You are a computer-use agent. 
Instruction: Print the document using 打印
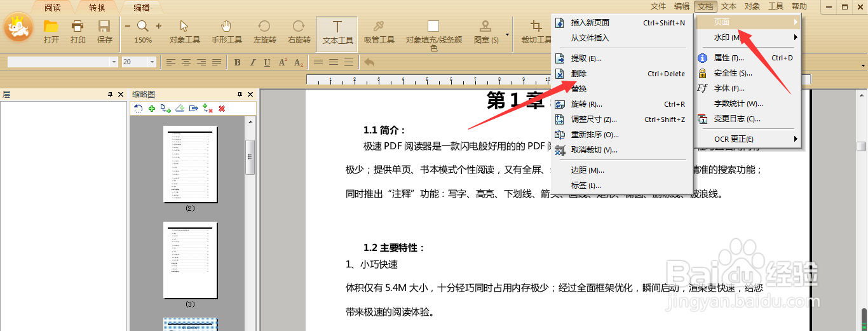coord(78,31)
